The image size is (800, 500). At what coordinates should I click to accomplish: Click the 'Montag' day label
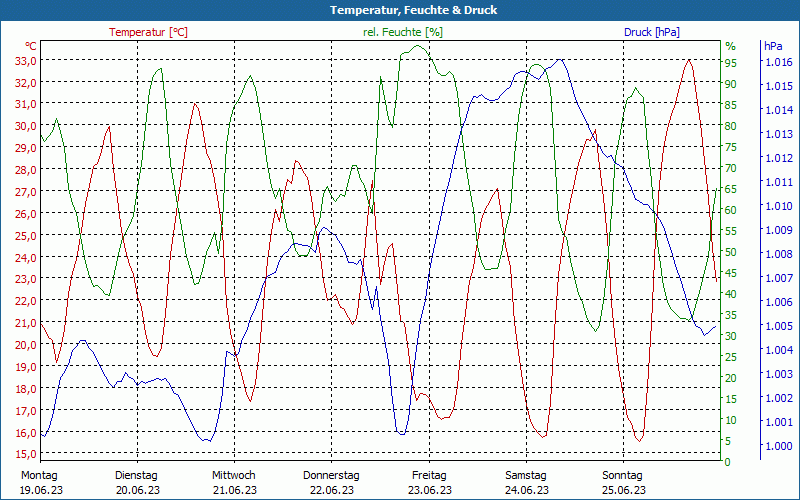pyautogui.click(x=39, y=475)
